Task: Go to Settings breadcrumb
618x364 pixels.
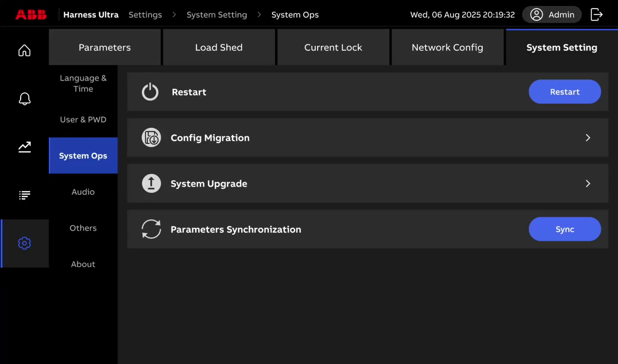Action: [x=145, y=15]
